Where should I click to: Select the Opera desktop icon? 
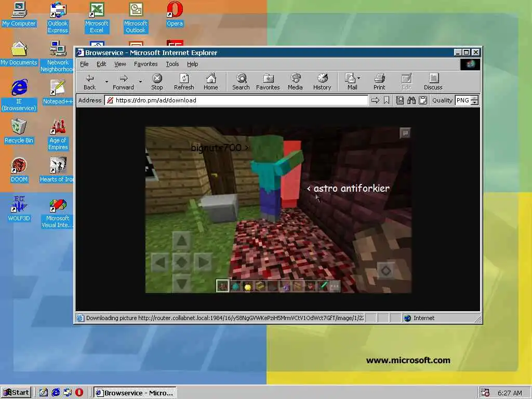[x=175, y=15]
